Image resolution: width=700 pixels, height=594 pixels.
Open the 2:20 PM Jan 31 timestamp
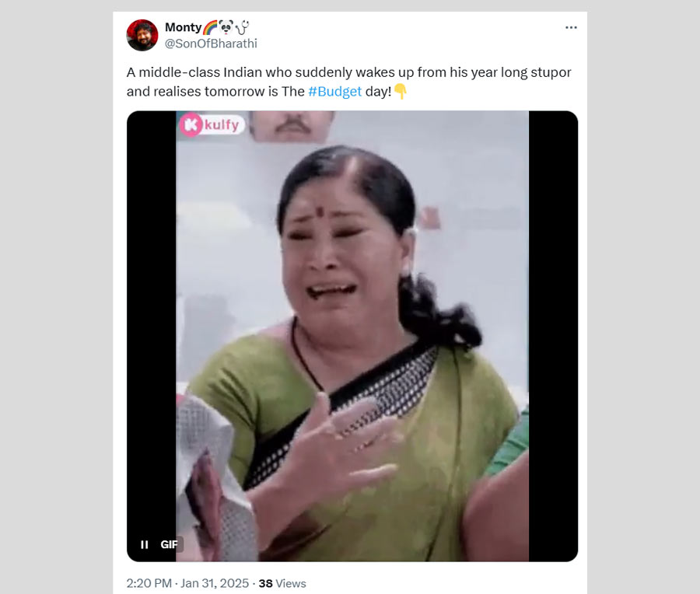[187, 583]
